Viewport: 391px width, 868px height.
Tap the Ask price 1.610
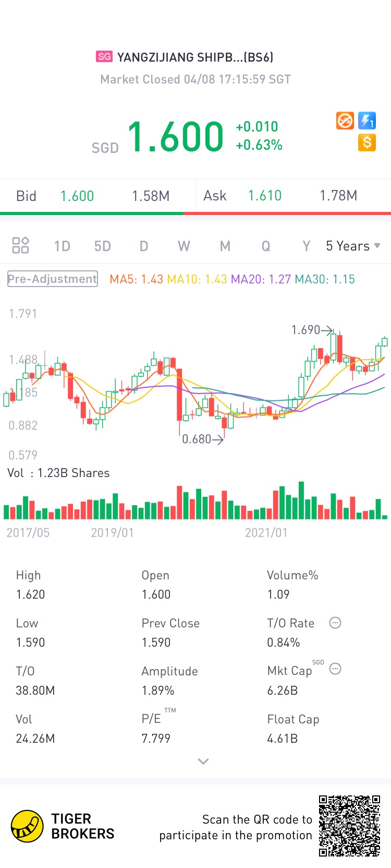265,196
